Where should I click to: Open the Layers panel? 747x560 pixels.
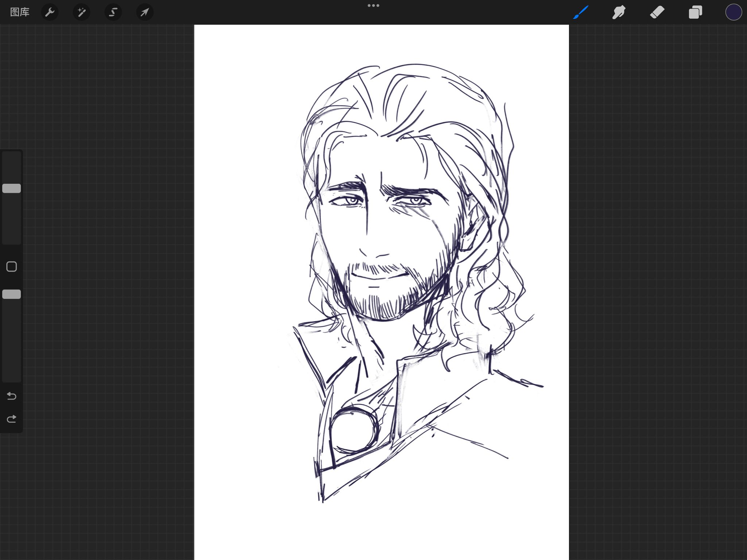tap(695, 12)
